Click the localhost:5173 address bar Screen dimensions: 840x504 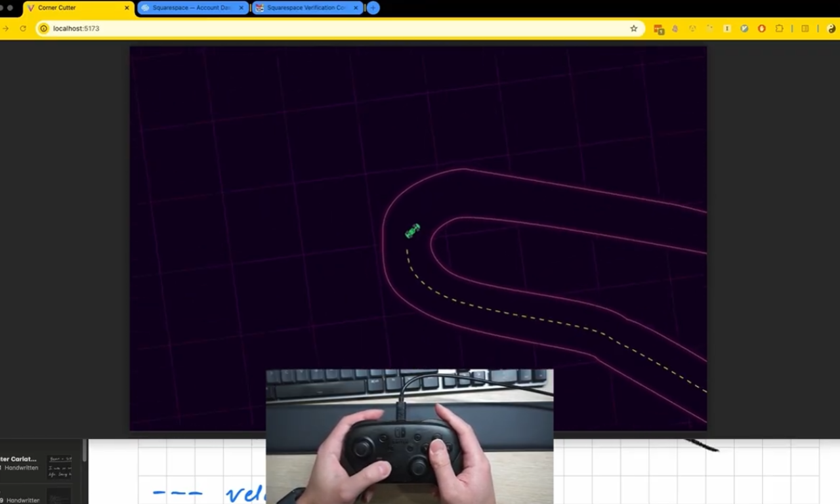(328, 29)
